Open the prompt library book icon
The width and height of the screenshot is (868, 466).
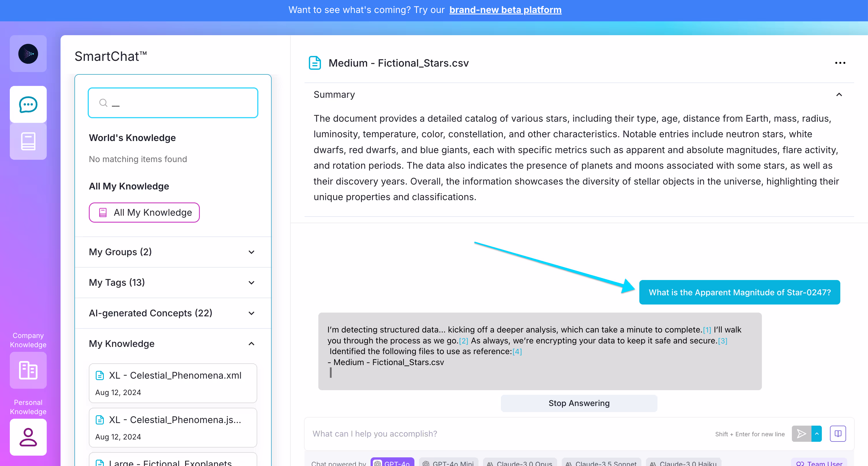pos(838,434)
